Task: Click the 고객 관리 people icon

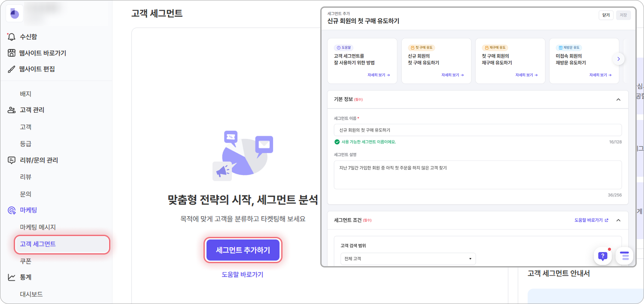Action: click(x=12, y=110)
